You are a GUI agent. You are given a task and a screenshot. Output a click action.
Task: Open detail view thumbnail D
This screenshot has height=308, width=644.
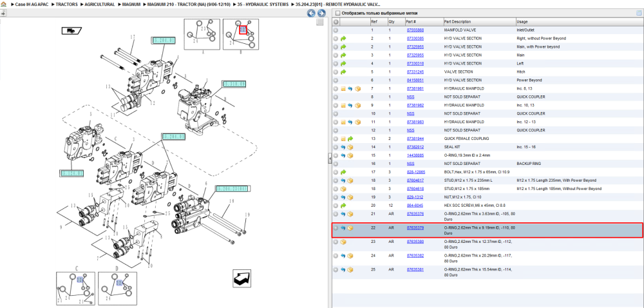click(117, 288)
